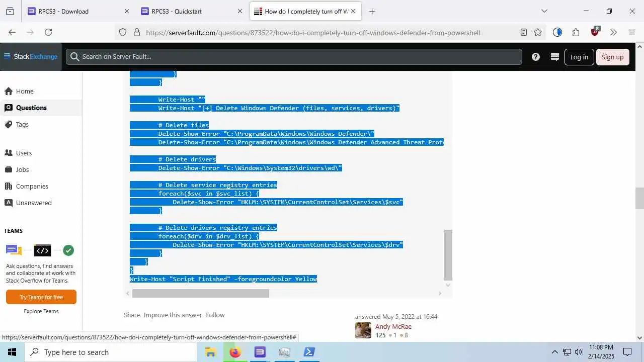Open uBlock Origin extension popup

tap(595, 32)
